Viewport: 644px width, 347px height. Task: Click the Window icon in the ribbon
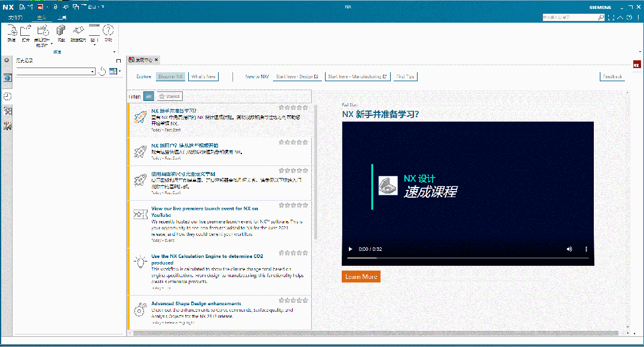point(94,30)
